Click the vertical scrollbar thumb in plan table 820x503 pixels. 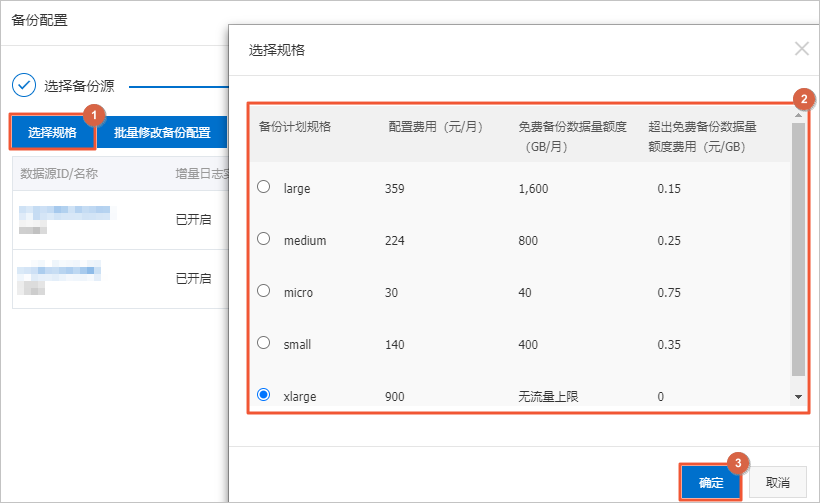tap(798, 249)
